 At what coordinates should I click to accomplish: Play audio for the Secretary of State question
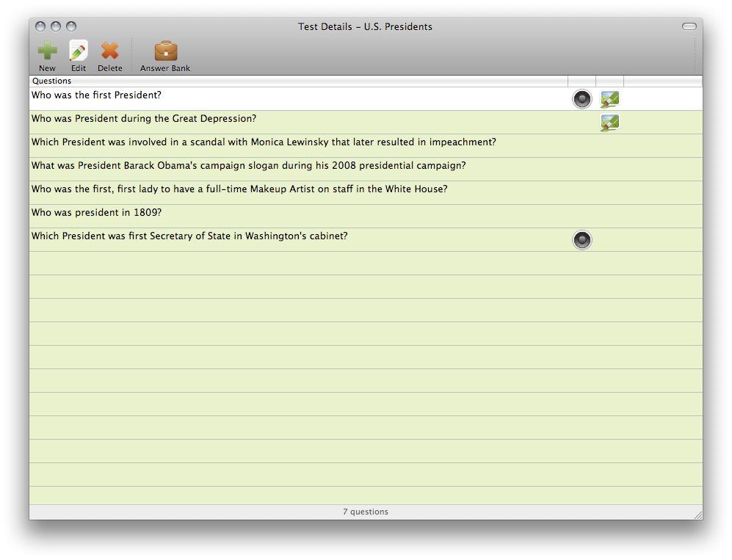click(581, 240)
